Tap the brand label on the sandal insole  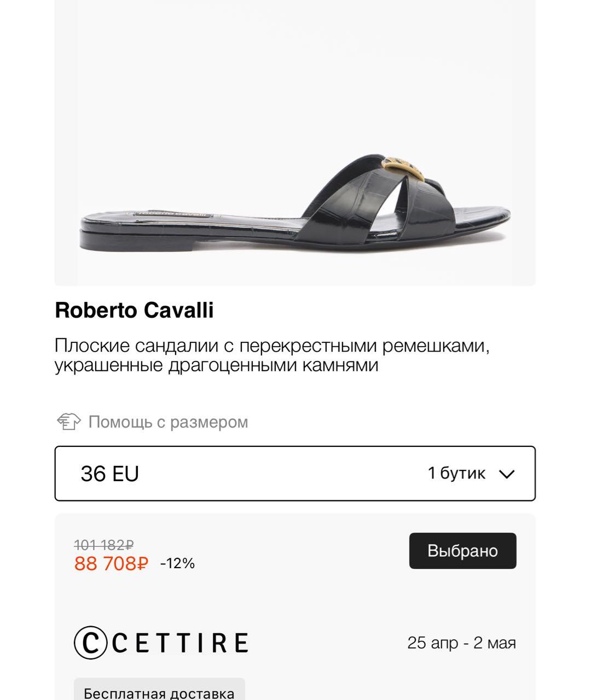[x=173, y=214]
